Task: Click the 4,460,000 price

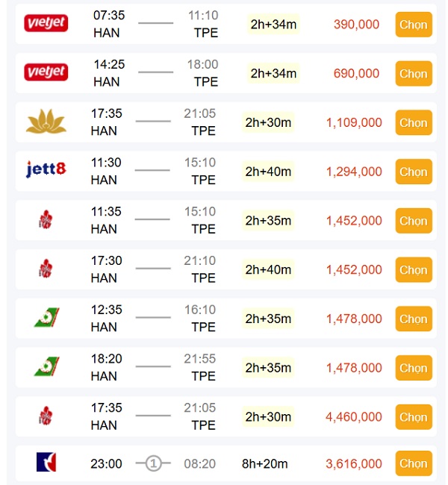Action: [354, 417]
